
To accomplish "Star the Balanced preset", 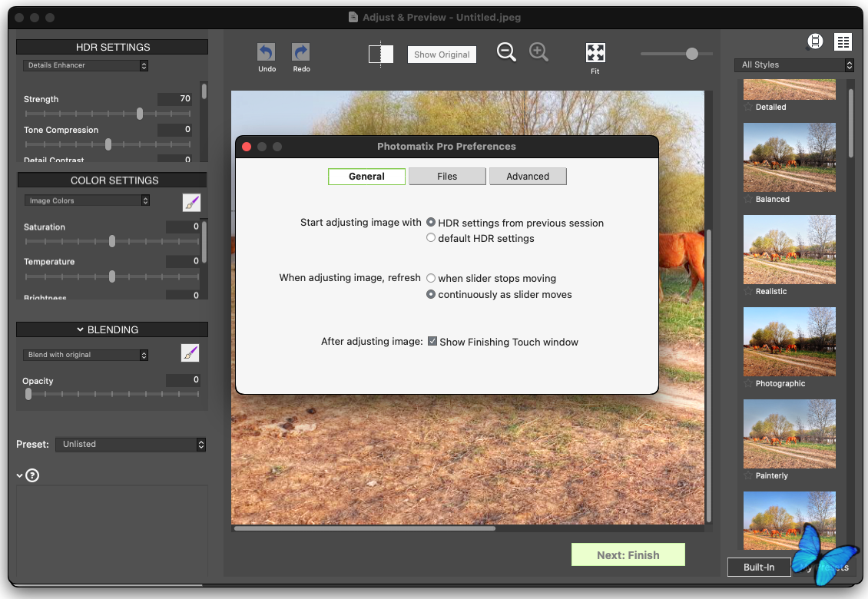I will coord(748,199).
